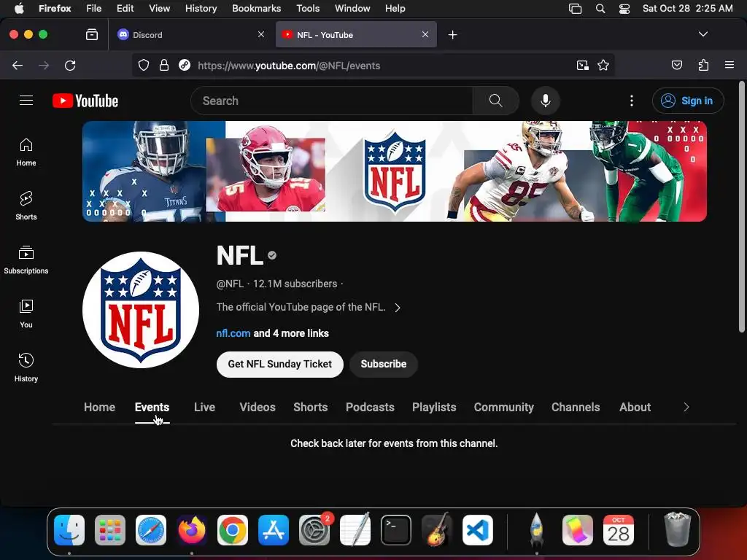Open the YouTube hamburger guide menu
Screen dimensions: 747x560
pyautogui.click(x=26, y=101)
